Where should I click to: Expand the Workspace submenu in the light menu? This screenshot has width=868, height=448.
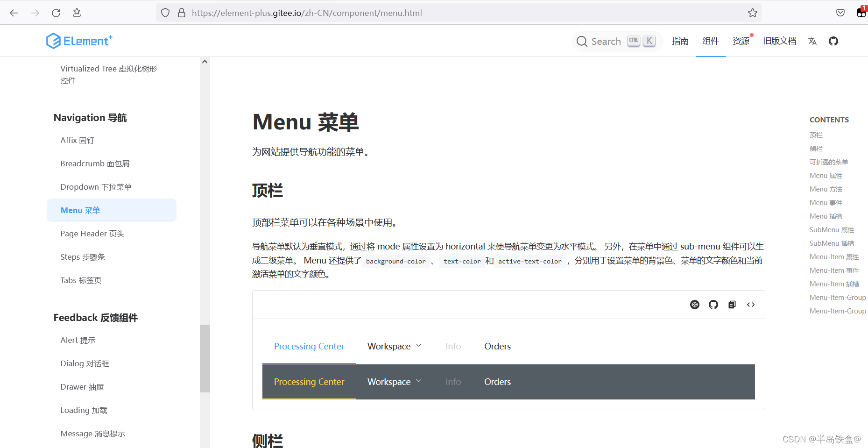(395, 346)
